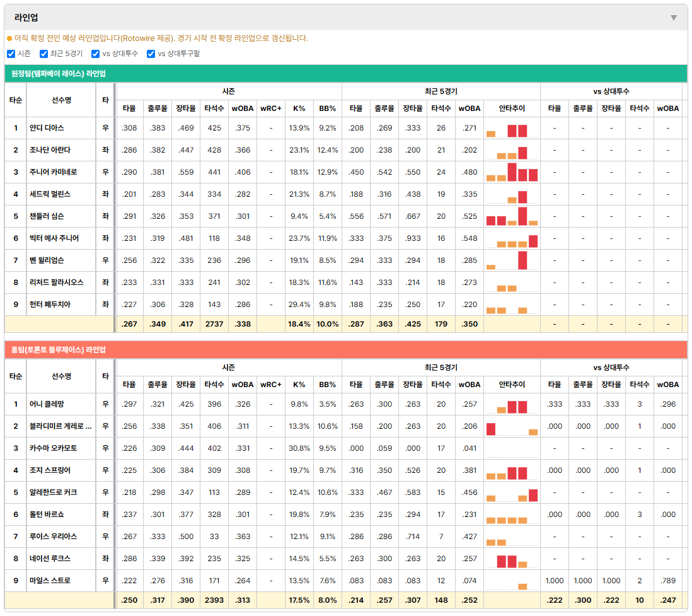Select the 챈들러 심슨 hit trend bars
Screen dimensions: 692x616
512,216
